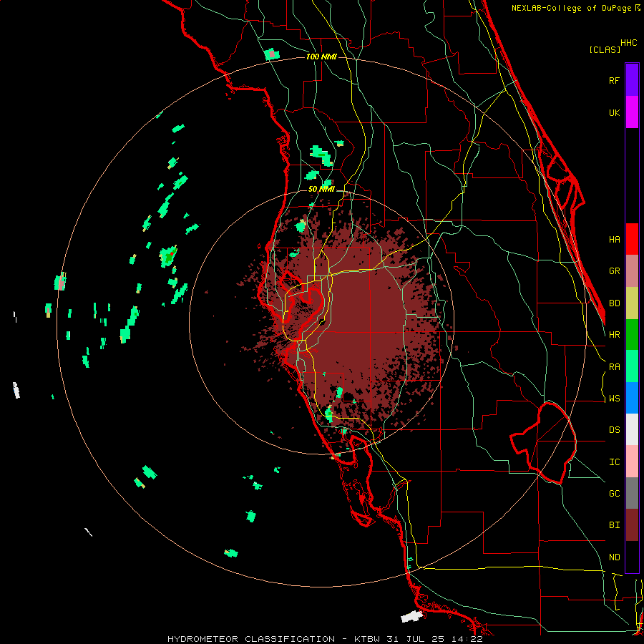The width and height of the screenshot is (644, 644).
Task: Click the DS legend label
Action: click(x=614, y=430)
